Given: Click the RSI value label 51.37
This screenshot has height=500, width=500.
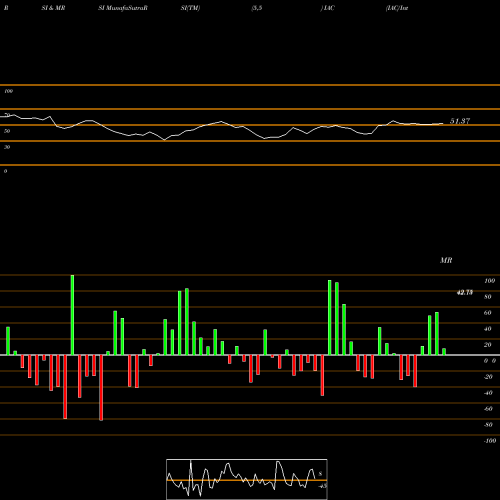Looking at the screenshot, I should (460, 121).
